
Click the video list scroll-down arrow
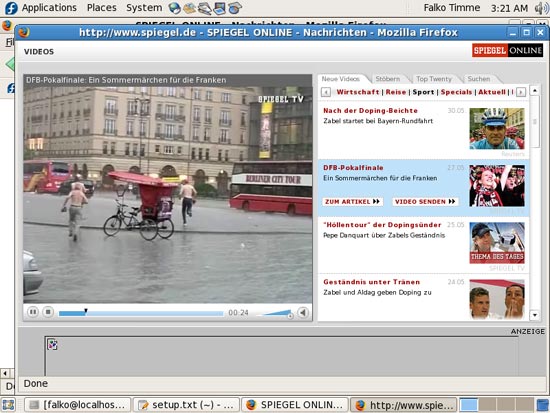coord(535,315)
